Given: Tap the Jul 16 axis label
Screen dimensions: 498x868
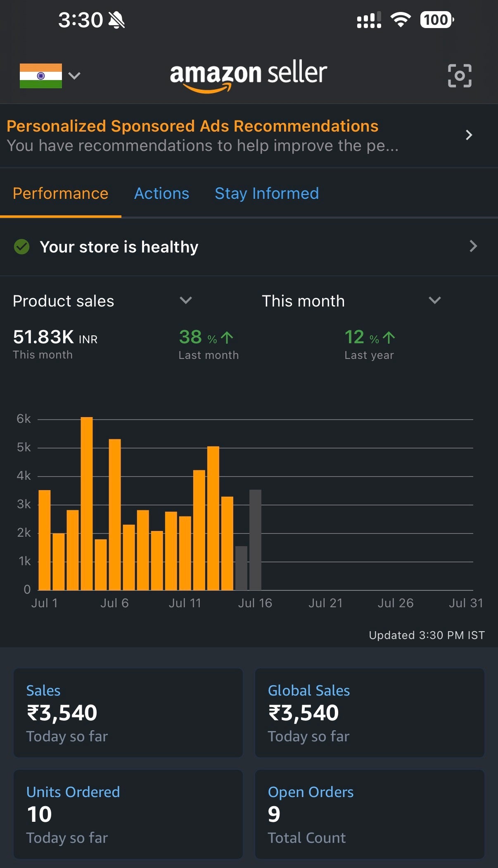Looking at the screenshot, I should (x=255, y=603).
